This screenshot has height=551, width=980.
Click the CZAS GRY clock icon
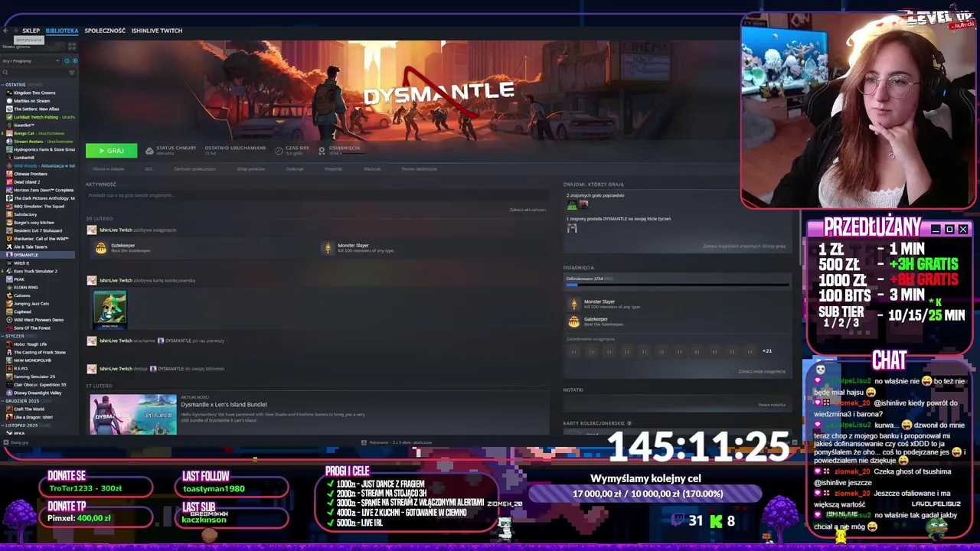coord(278,151)
